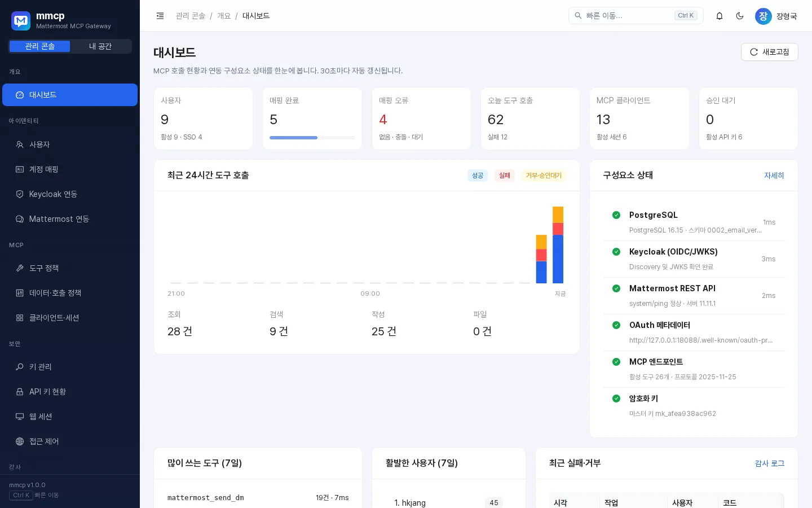Click the 매핑 오류 stat card
This screenshot has height=508, width=812.
tap(421, 119)
